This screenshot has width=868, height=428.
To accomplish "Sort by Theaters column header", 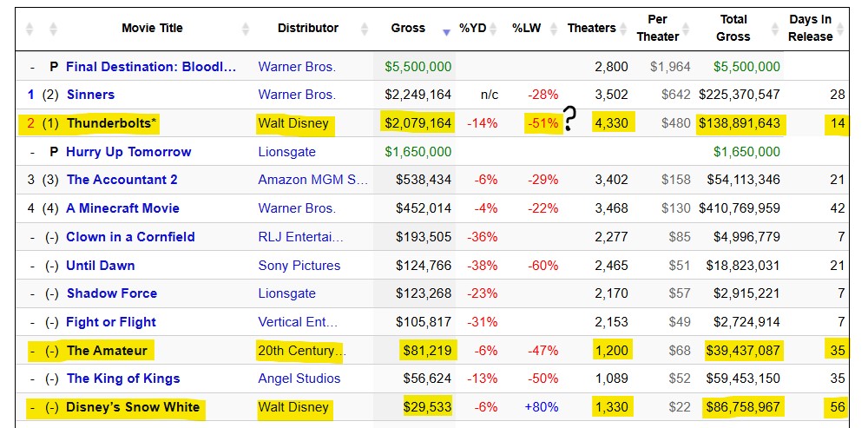I will 591,29.
